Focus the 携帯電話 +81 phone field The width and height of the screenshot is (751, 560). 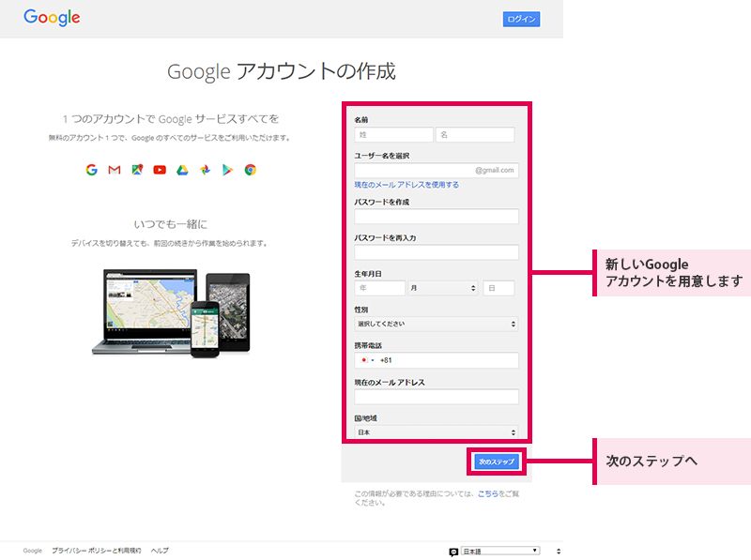[437, 360]
